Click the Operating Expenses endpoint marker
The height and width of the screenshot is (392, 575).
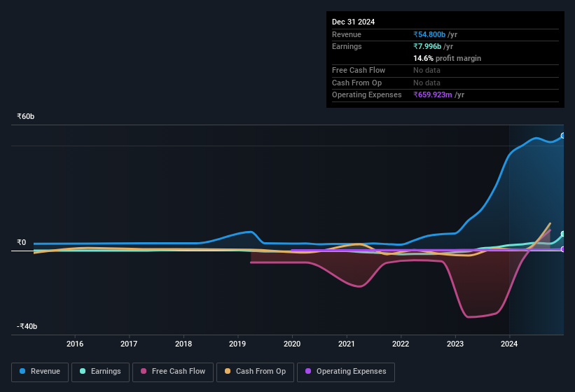point(563,249)
